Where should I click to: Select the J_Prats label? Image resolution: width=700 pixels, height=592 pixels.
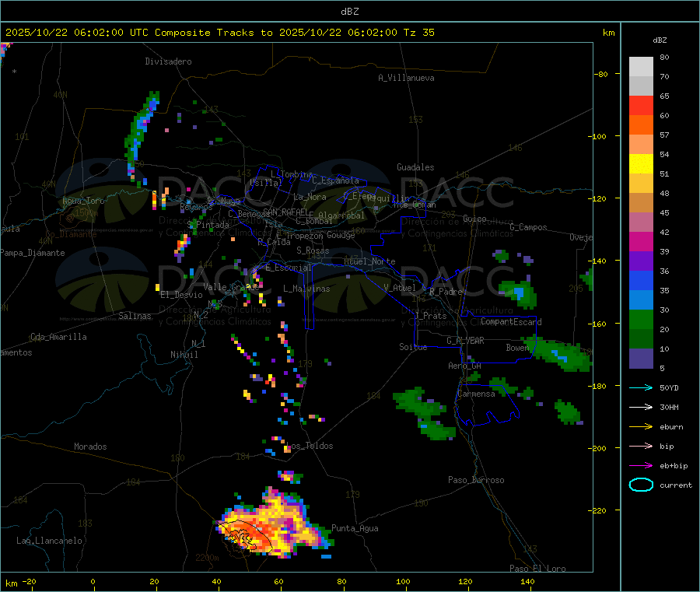(430, 316)
